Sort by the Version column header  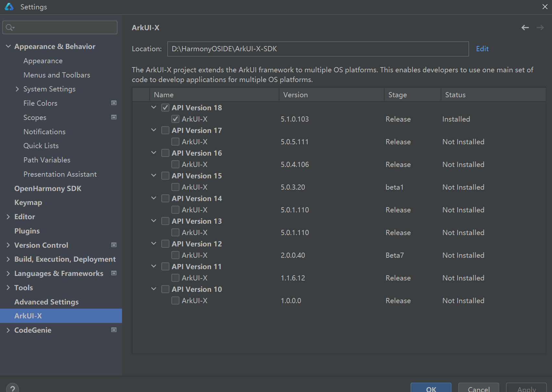[x=331, y=95]
